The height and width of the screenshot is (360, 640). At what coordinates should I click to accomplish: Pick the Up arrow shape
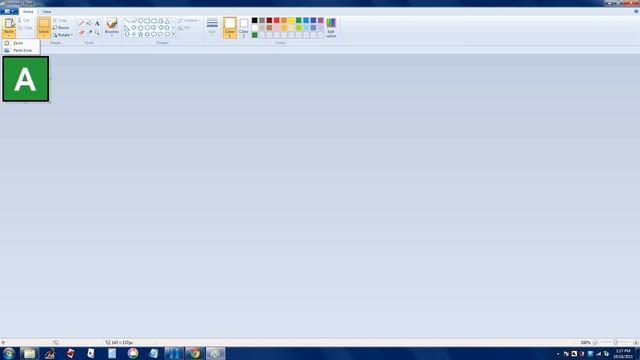[167, 28]
